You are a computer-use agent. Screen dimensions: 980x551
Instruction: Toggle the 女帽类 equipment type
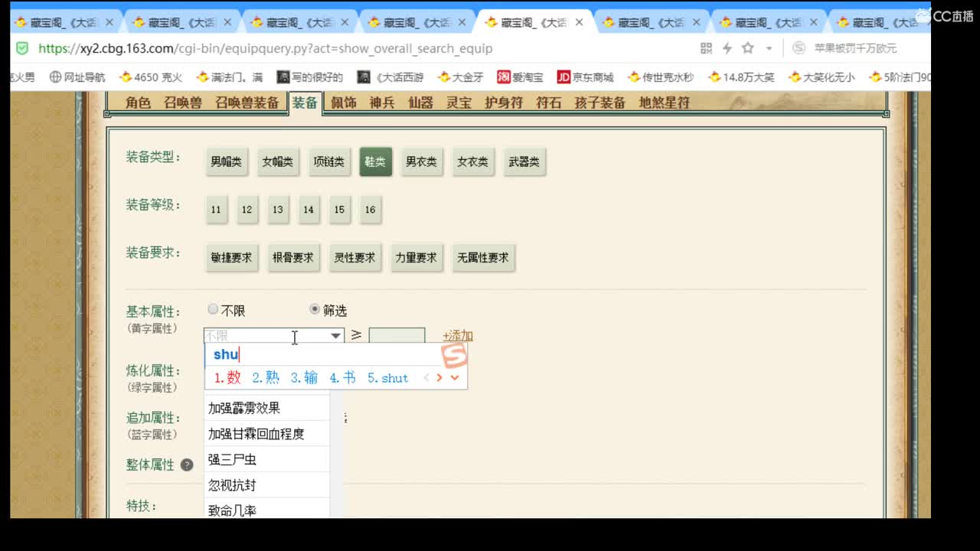coord(277,161)
